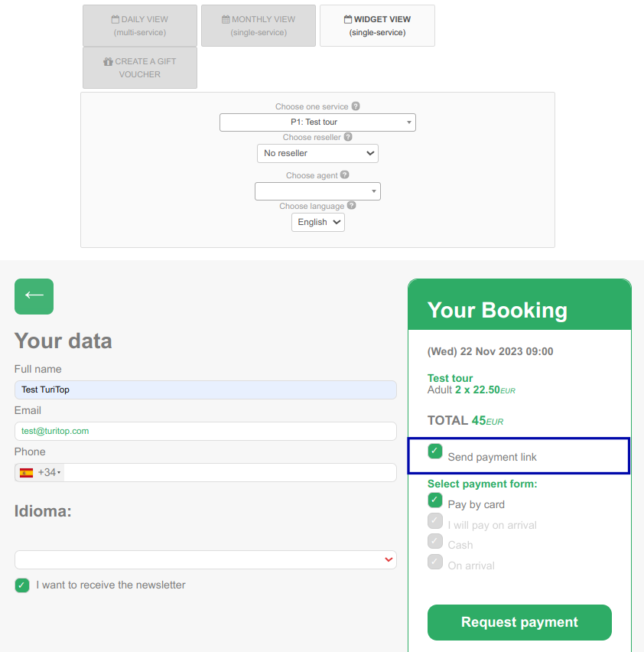
Task: Switch to the Monthly View tab
Action: pyautogui.click(x=259, y=26)
